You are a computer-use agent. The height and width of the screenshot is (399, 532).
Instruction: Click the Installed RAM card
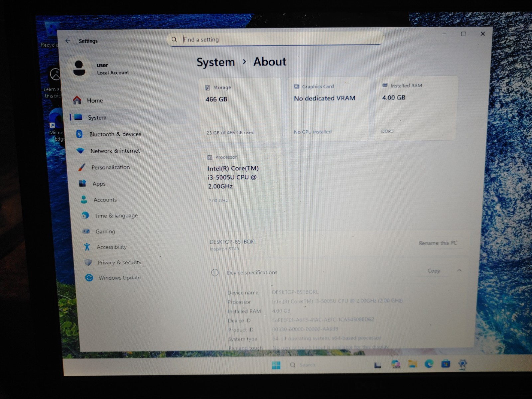(x=416, y=108)
